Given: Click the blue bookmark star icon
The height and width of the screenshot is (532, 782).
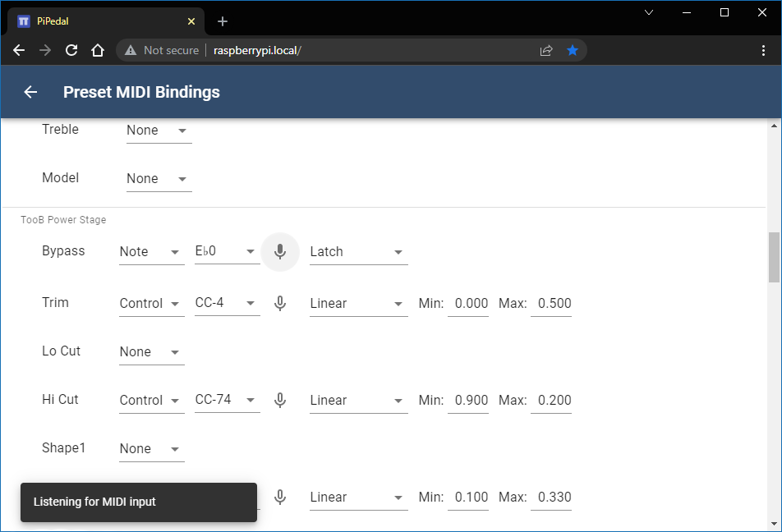Looking at the screenshot, I should (x=573, y=50).
